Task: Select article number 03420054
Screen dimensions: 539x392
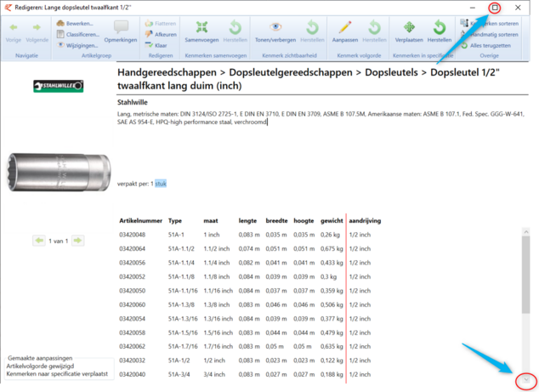Action: [x=133, y=319]
